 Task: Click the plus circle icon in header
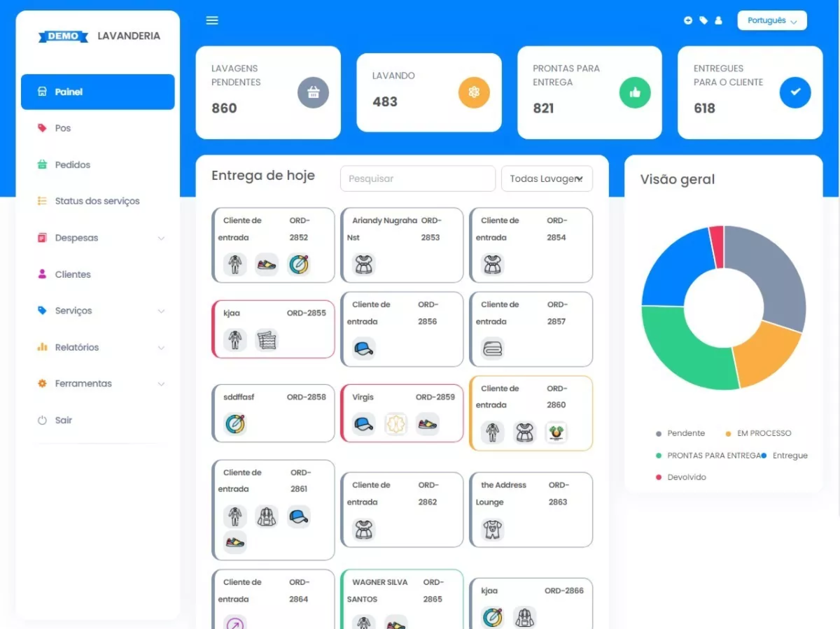[x=688, y=21]
